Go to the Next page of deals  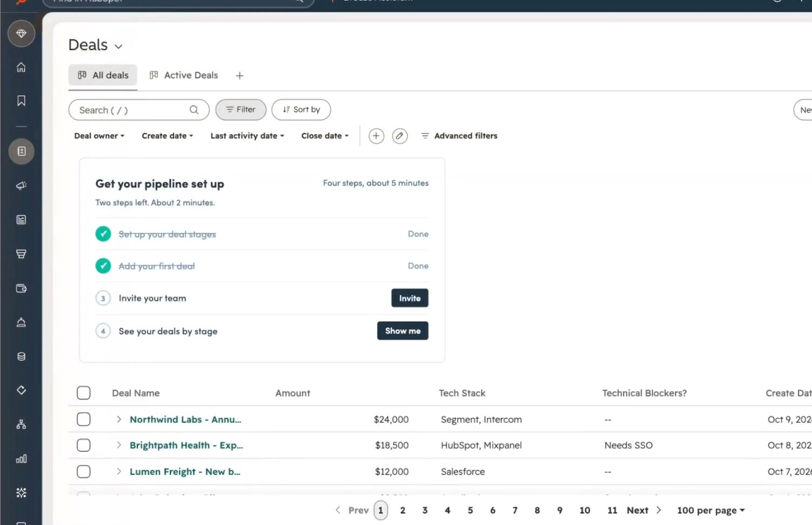coord(644,510)
